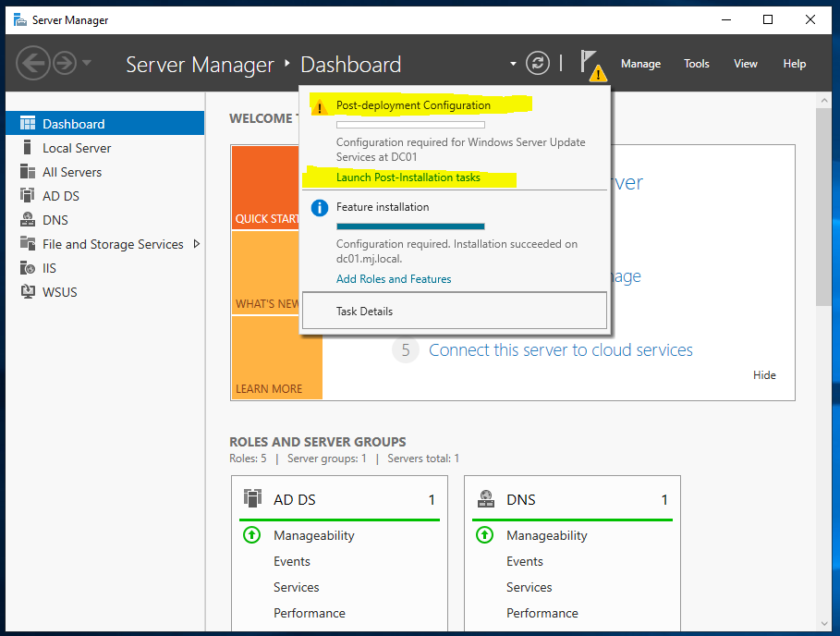Open AD DS Events
This screenshot has width=840, height=636.
(292, 561)
